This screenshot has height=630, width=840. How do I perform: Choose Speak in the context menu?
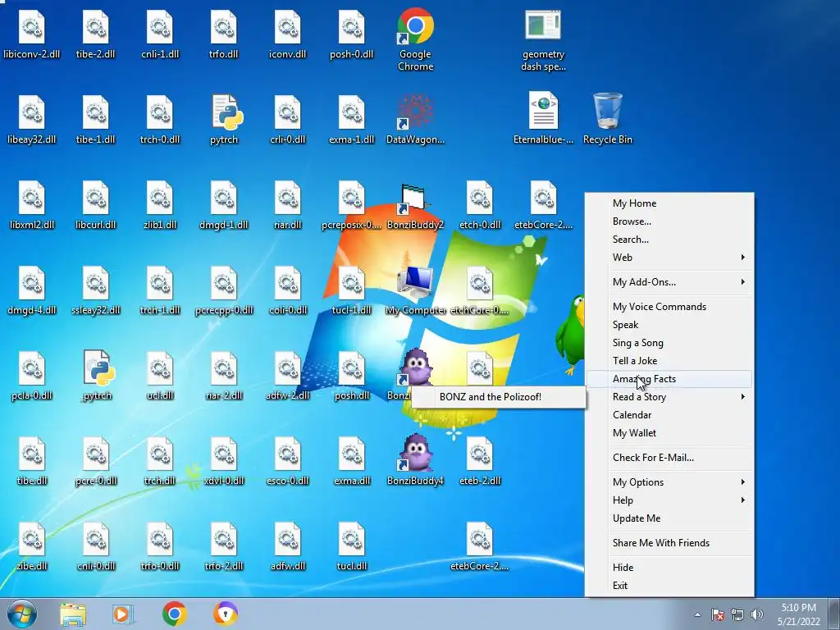coord(669,325)
